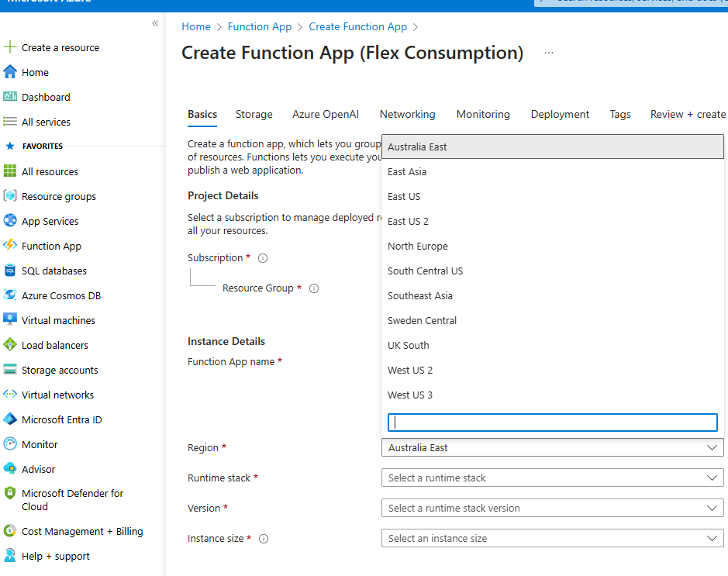728x576 pixels.
Task: Pick Sweden Central from the region list
Action: [553, 320]
